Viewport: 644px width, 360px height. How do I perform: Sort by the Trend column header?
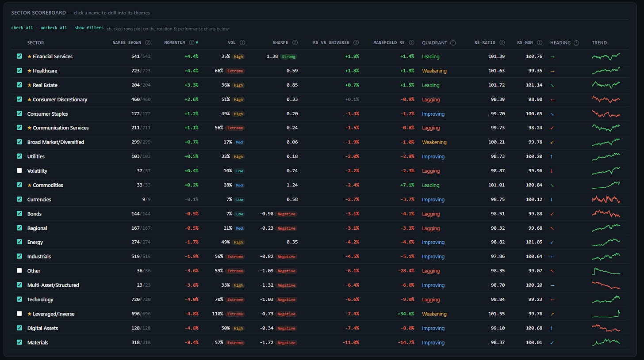click(599, 43)
